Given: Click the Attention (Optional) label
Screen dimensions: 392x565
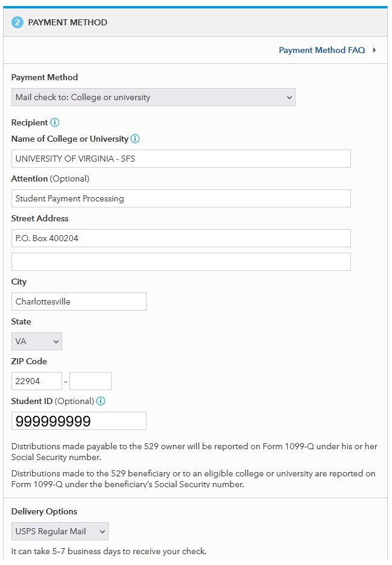Looking at the screenshot, I should pyautogui.click(x=50, y=178).
